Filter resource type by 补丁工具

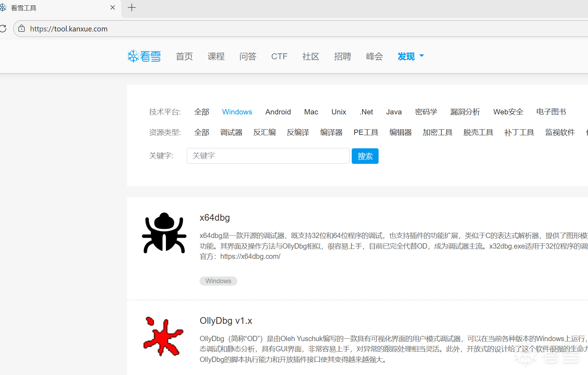coord(519,132)
